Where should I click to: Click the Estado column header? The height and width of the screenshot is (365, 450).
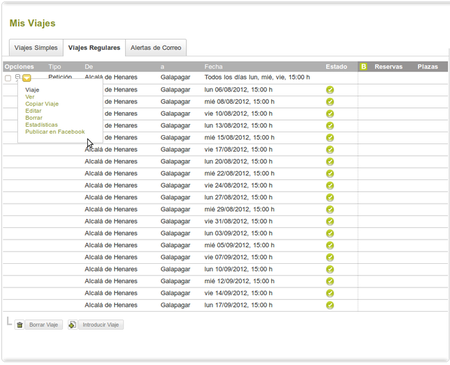click(x=336, y=67)
